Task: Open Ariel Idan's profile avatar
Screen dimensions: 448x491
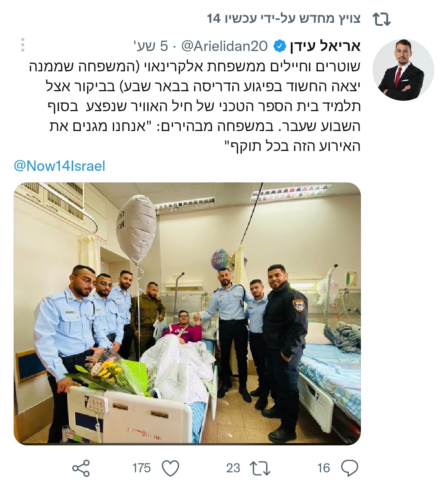Action: [x=403, y=70]
